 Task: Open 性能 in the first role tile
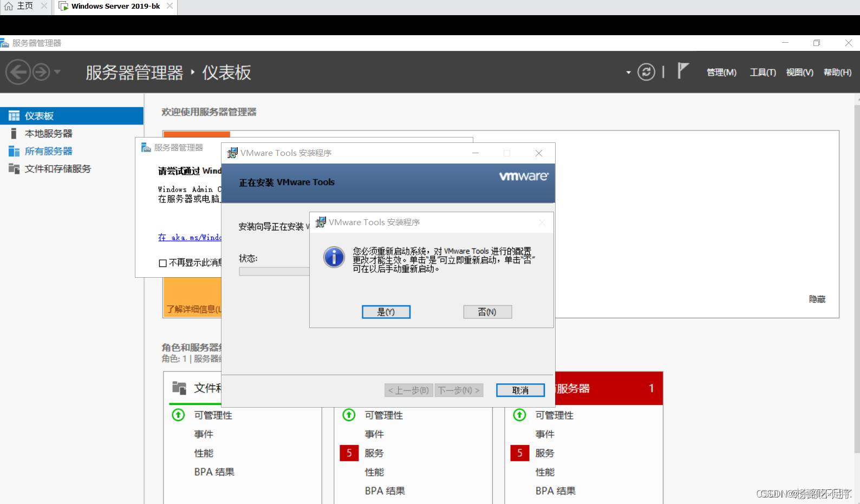pos(204,453)
